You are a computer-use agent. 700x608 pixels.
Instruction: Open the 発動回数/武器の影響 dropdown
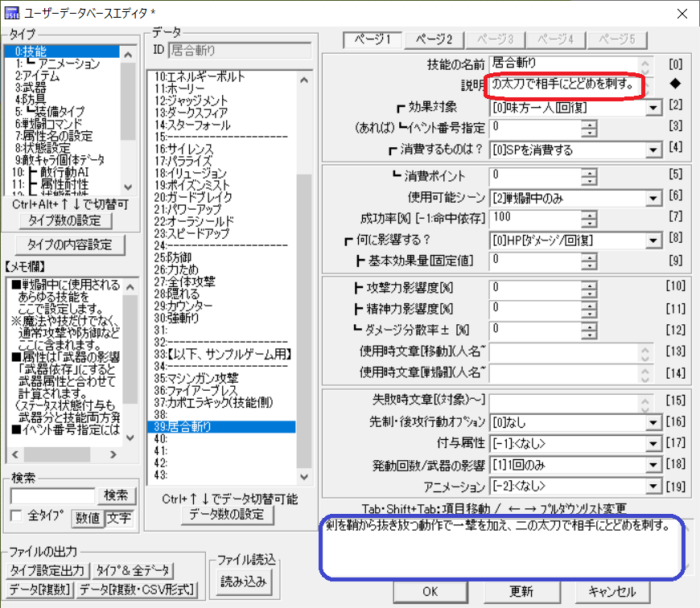pyautogui.click(x=653, y=465)
